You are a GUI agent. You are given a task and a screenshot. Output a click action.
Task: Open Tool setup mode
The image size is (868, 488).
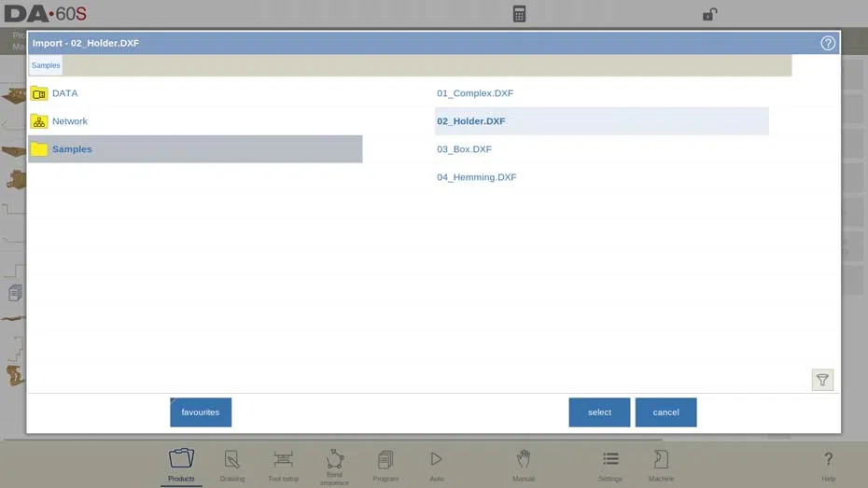tap(283, 465)
